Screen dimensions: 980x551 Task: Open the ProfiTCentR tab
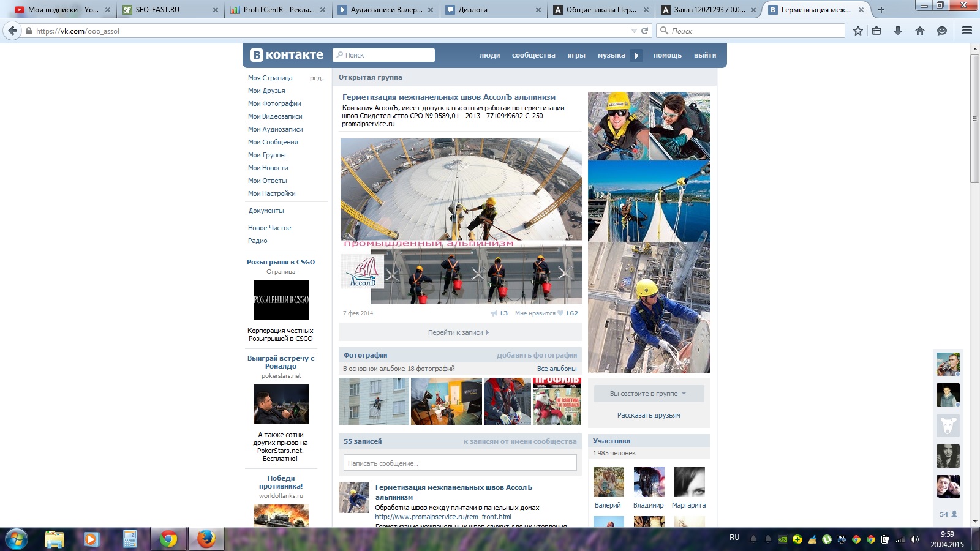click(x=278, y=10)
